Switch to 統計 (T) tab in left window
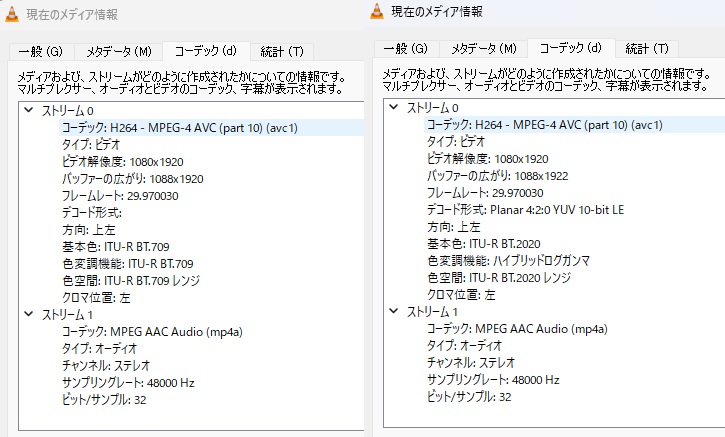 point(282,51)
